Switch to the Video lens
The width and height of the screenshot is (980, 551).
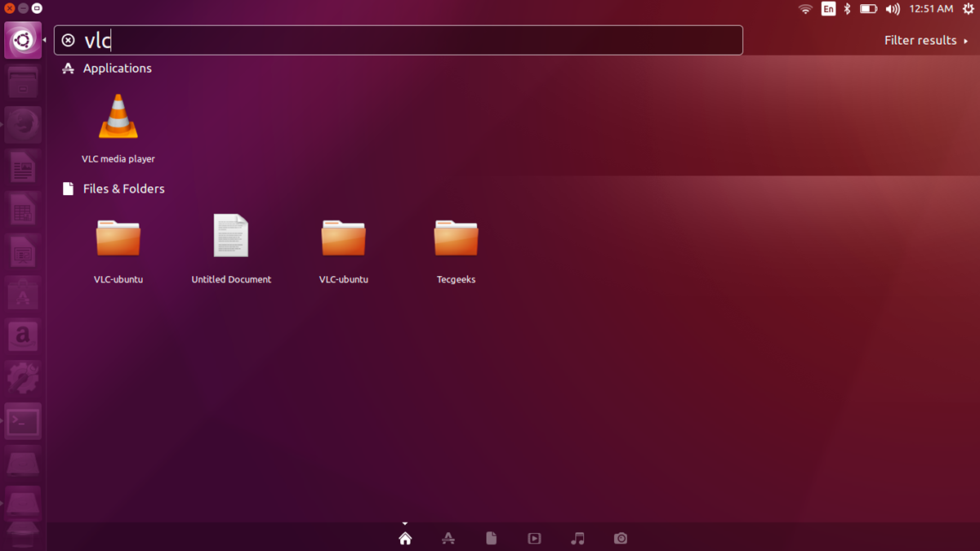click(x=534, y=538)
